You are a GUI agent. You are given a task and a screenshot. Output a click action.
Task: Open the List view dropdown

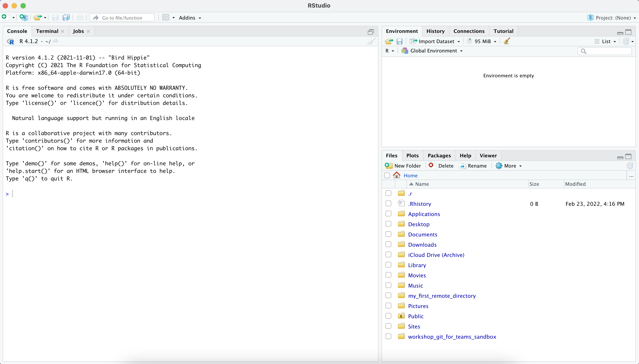coord(605,42)
